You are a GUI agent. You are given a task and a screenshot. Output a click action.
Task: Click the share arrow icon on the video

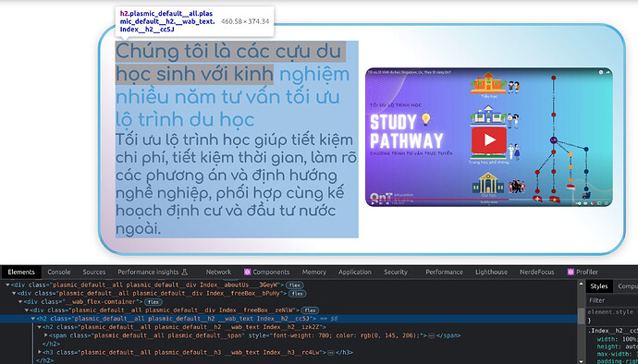click(607, 72)
